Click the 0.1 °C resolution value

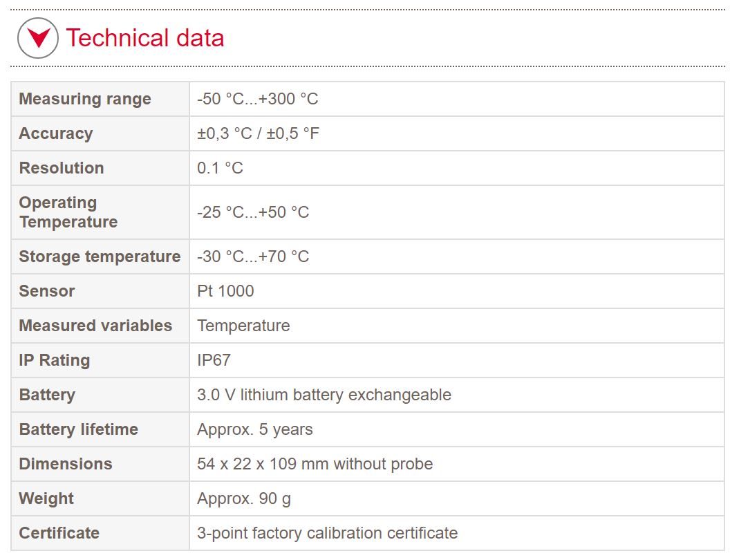point(220,168)
